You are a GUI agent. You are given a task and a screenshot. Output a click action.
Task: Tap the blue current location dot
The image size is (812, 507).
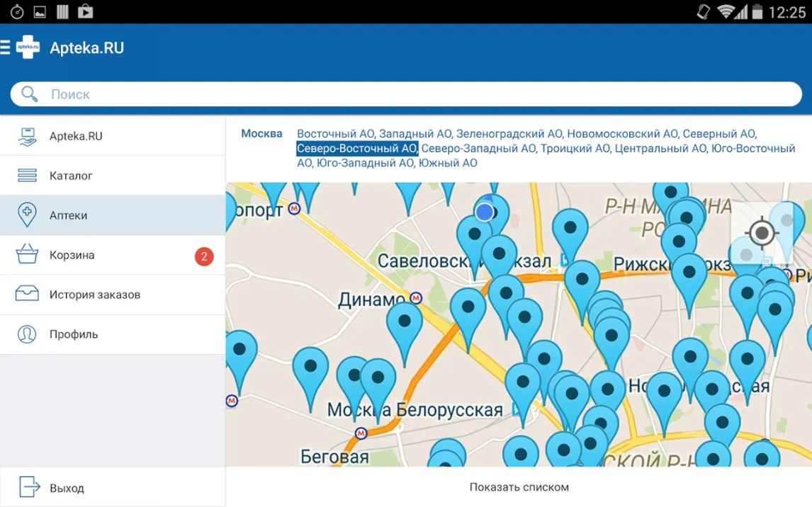pos(485,212)
